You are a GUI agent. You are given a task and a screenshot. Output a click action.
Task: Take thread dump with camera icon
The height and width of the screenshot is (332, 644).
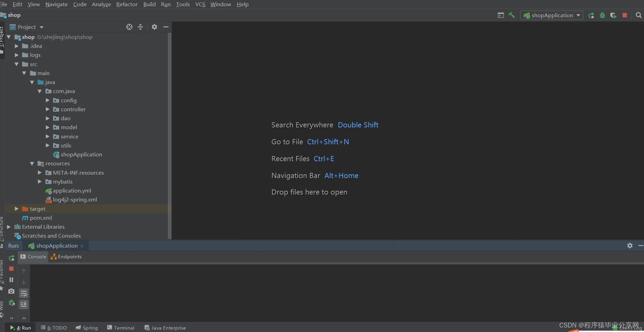tap(11, 291)
